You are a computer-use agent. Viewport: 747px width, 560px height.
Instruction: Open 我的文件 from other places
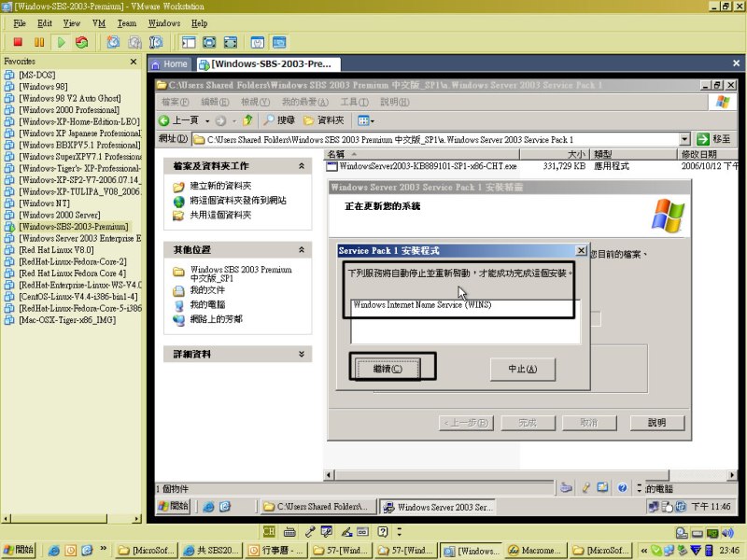coord(206,290)
